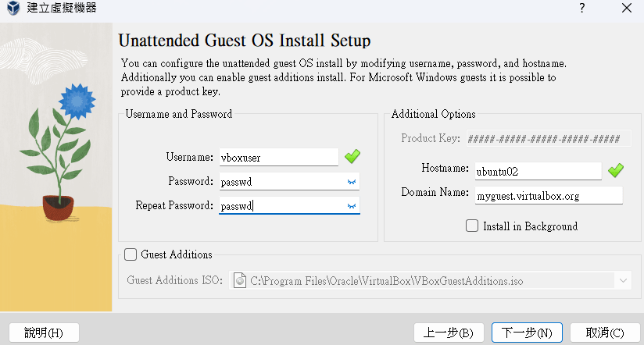
Task: Show password with the Password eye icon
Action: coord(352,181)
